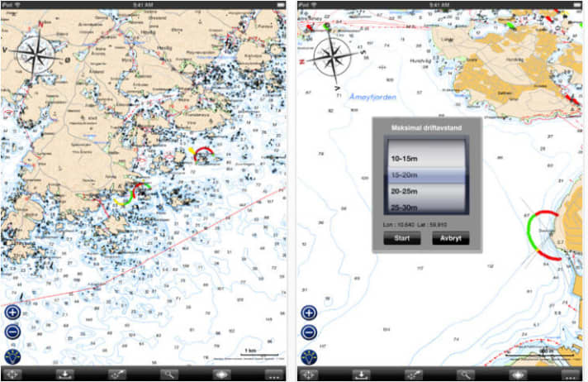
Task: Tap the crosshair position icon in right toolbar
Action: click(308, 375)
